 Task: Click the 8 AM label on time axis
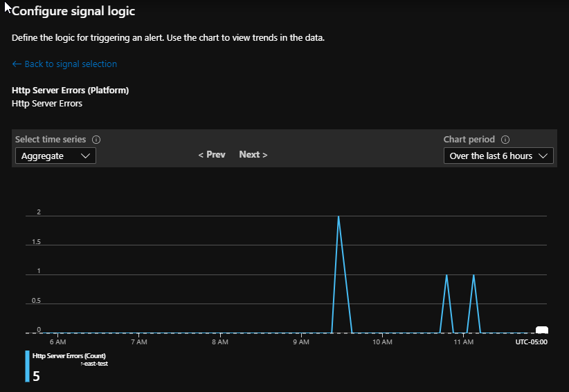220,342
